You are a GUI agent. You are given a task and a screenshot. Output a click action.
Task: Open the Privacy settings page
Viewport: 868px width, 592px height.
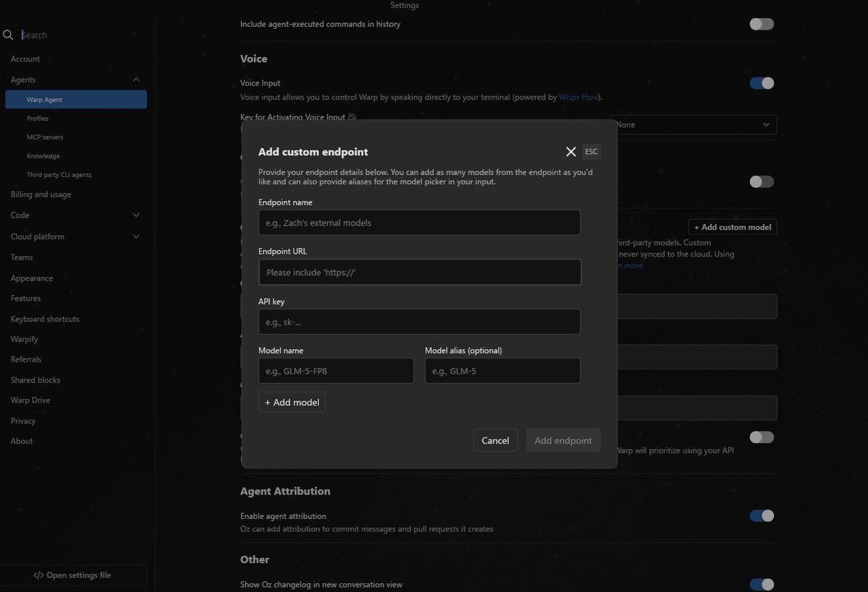coord(23,421)
